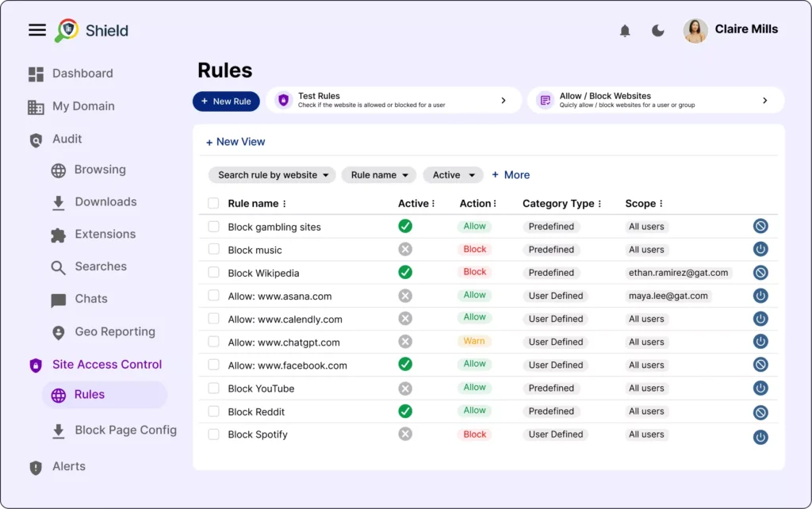Image resolution: width=812 pixels, height=509 pixels.
Task: Open the hamburger navigation menu
Action: point(37,30)
